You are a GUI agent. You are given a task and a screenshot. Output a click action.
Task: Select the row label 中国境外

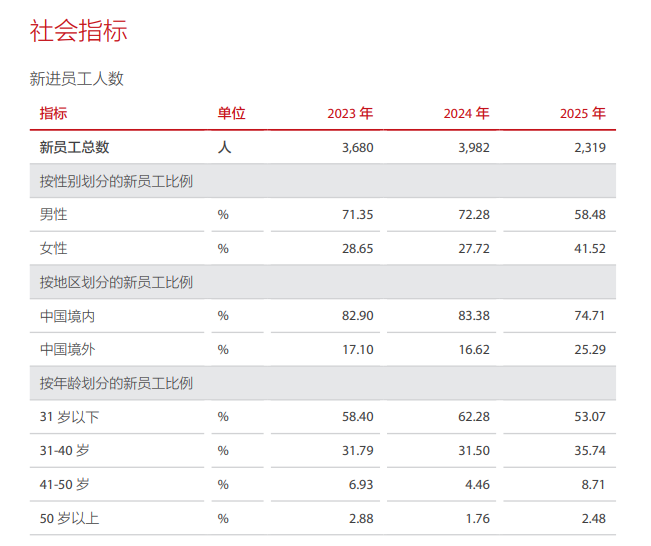click(67, 349)
